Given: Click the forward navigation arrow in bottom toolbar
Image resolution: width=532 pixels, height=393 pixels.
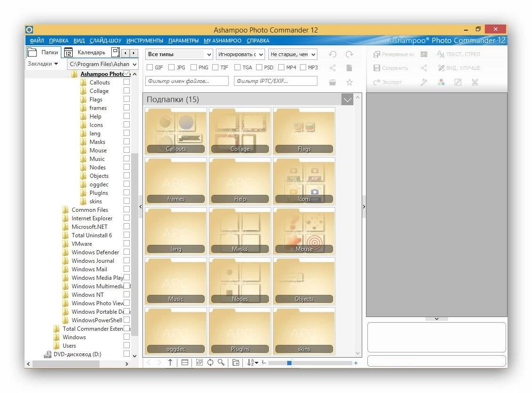Looking at the screenshot, I should [x=159, y=362].
